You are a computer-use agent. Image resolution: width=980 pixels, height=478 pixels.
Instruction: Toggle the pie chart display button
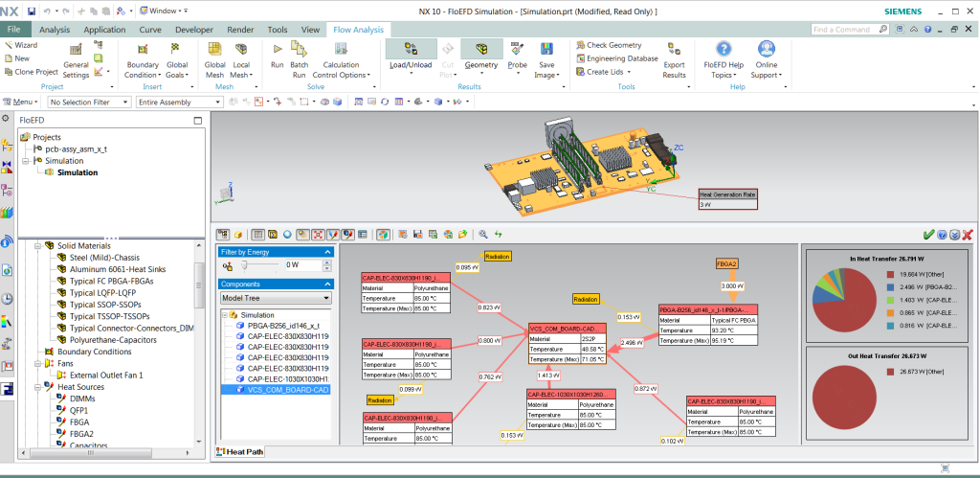coord(384,234)
